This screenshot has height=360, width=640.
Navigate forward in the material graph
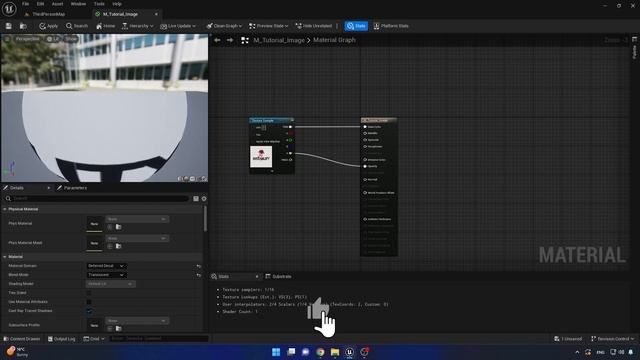[x=230, y=40]
